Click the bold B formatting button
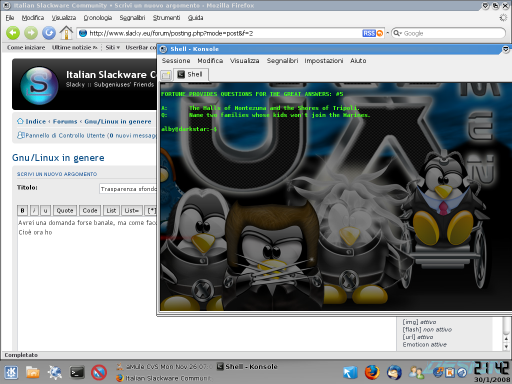The image size is (512, 384). coord(22,211)
